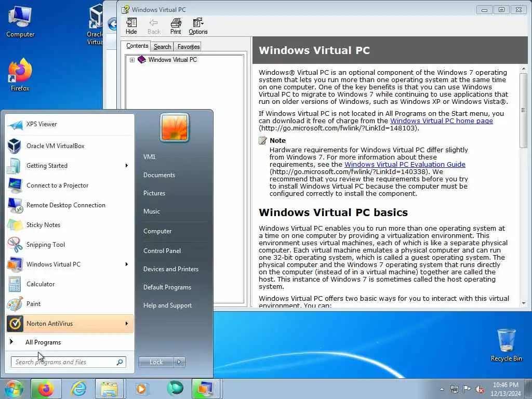Open Default Programs
The height and width of the screenshot is (399, 532).
coord(167,287)
